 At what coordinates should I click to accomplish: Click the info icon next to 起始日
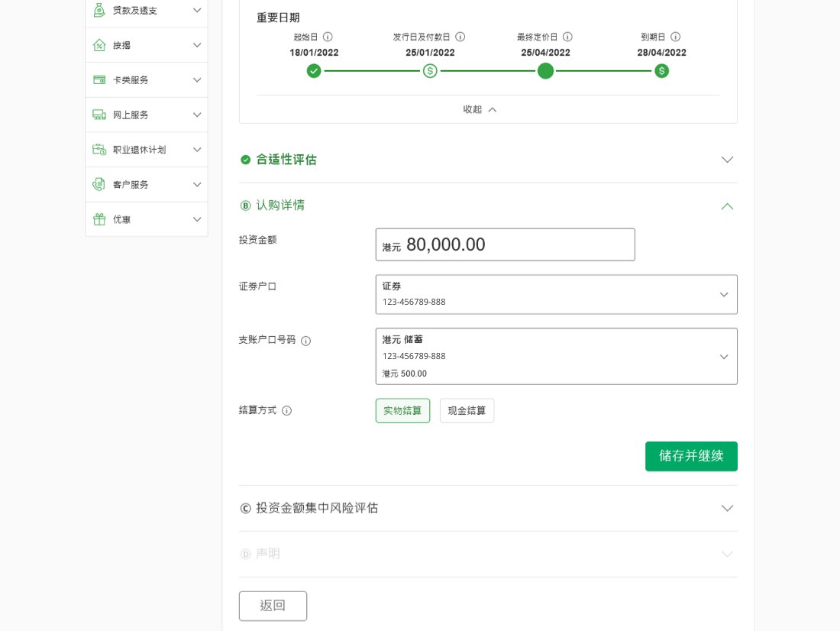pos(328,37)
